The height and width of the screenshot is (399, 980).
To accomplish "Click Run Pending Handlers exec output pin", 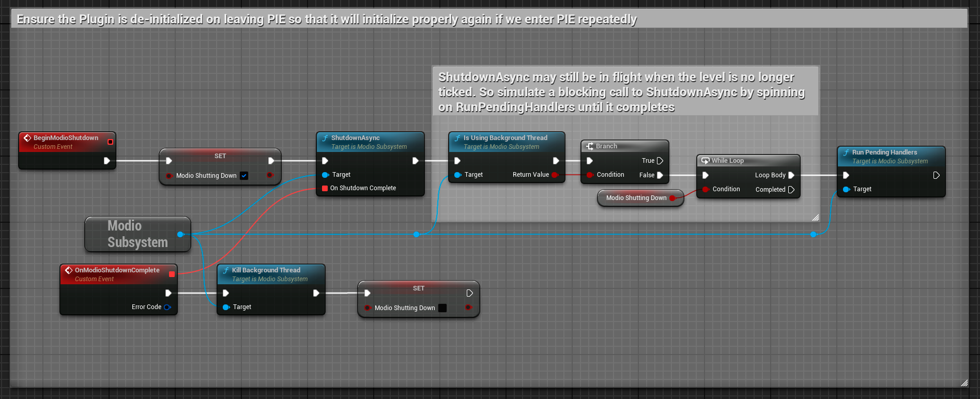I will [x=936, y=175].
